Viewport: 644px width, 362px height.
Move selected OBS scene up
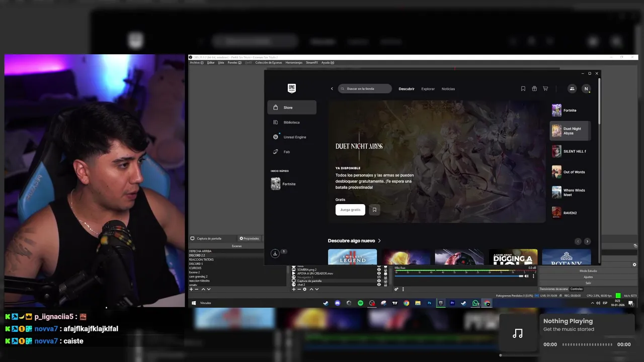(x=203, y=289)
